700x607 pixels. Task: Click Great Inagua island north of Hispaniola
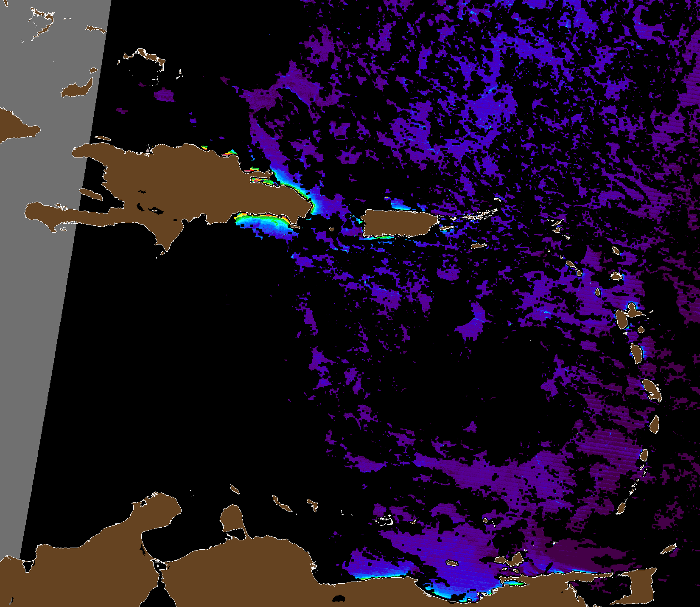[78, 90]
